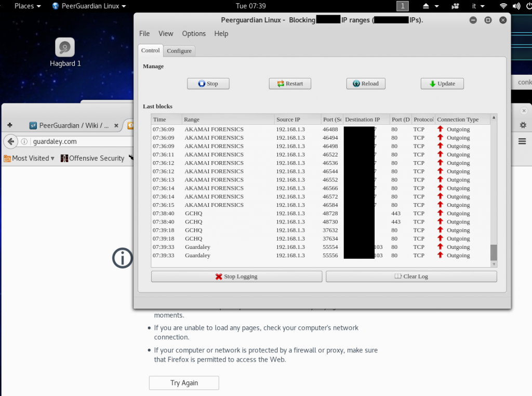
Task: Close the PeerGuardian / Wiki Firefox tab
Action: pos(116,126)
